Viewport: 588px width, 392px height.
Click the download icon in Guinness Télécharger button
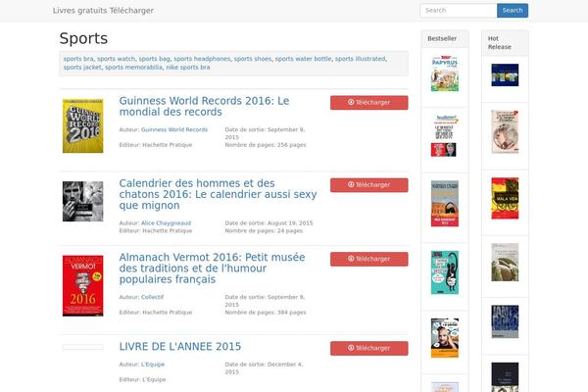(x=351, y=102)
